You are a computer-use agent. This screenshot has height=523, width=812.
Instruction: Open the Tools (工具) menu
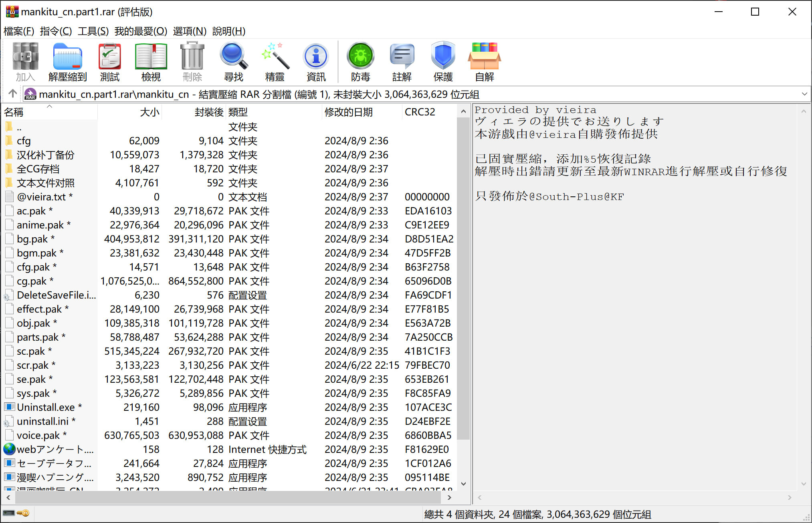tap(93, 31)
